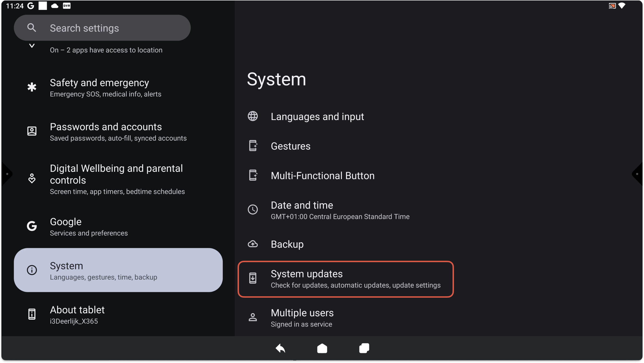Tap the cloud upload Backup icon
644x363 pixels.
[x=253, y=244]
